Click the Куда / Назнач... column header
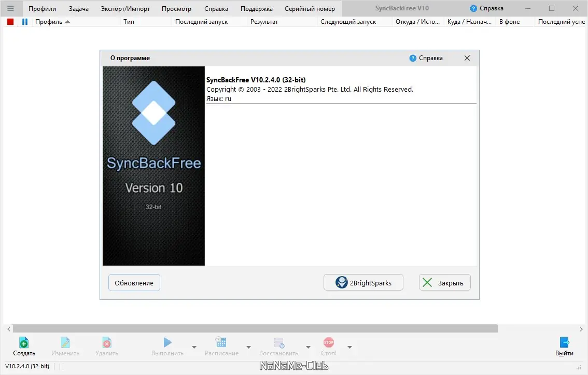This screenshot has height=375, width=588. tap(470, 22)
